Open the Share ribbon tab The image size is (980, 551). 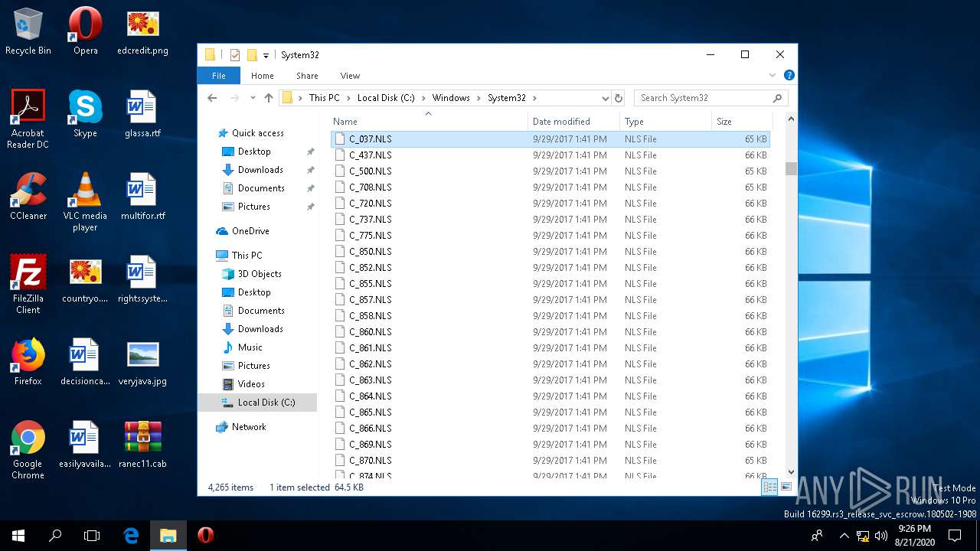click(307, 76)
